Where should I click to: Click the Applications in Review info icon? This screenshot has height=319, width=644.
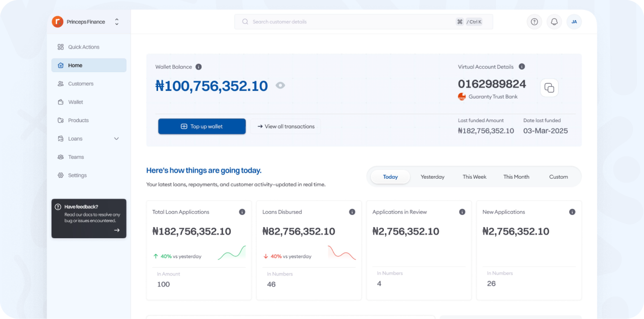[x=462, y=212]
